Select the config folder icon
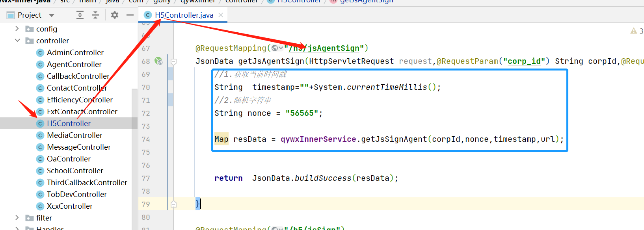Image resolution: width=644 pixels, height=230 pixels. click(x=30, y=29)
